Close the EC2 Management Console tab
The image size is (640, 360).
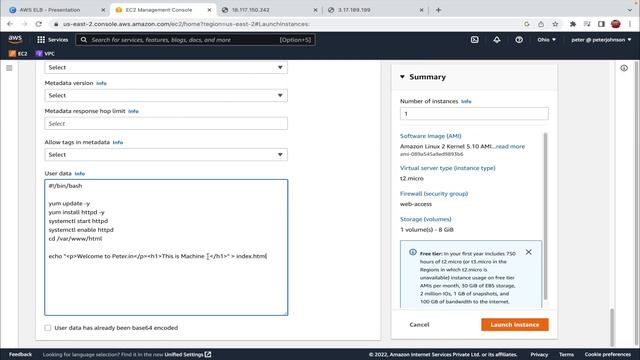point(209,10)
